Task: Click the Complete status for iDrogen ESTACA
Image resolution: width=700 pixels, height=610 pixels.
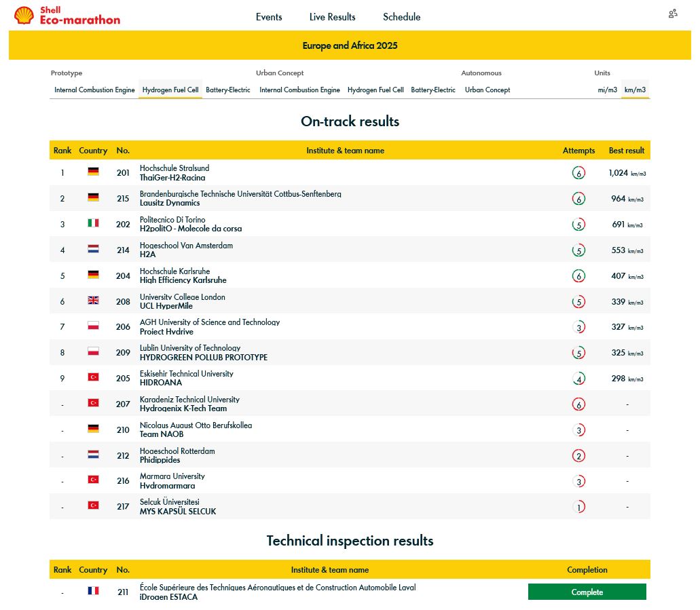Action: (587, 592)
